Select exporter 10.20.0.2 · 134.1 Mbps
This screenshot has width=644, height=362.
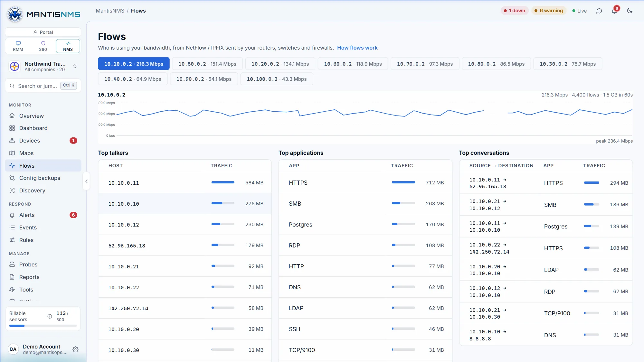point(280,64)
